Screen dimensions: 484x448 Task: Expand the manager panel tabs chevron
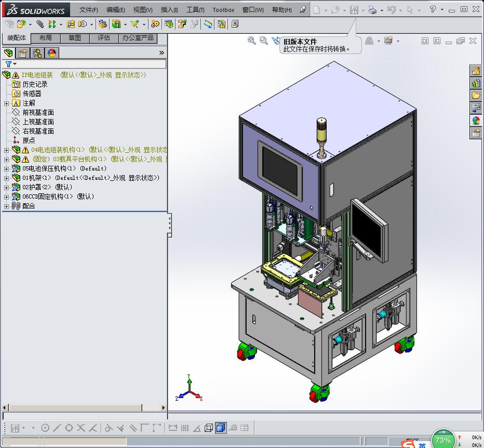(162, 53)
